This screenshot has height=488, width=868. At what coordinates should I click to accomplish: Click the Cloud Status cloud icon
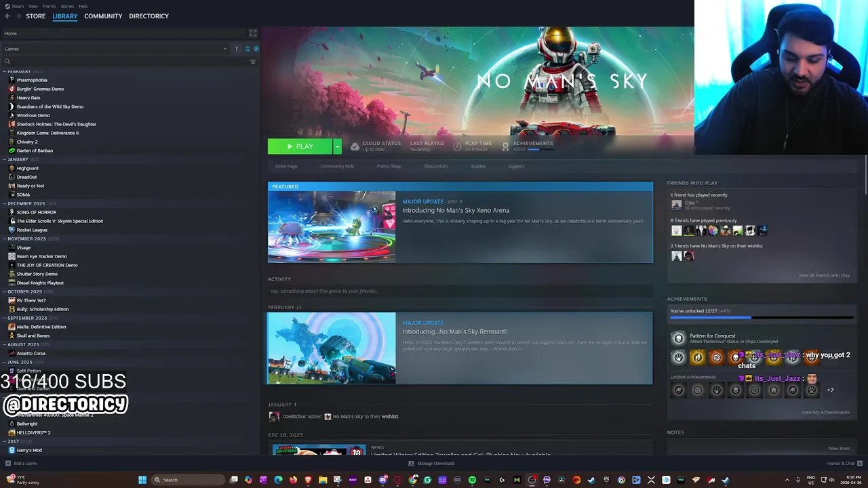(x=355, y=146)
